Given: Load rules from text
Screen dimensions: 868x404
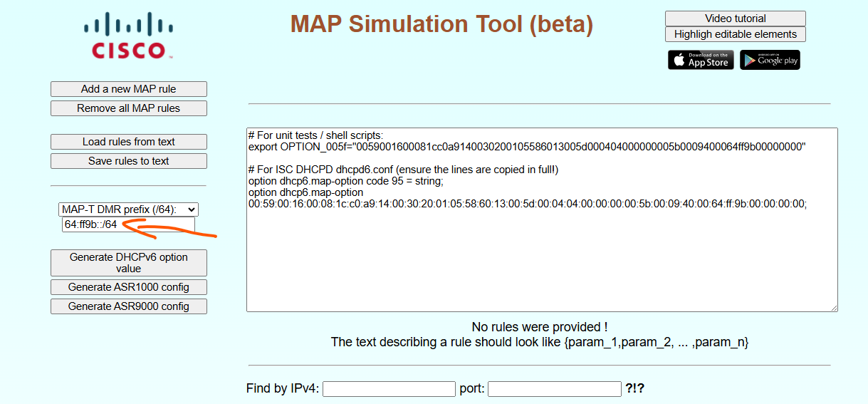Looking at the screenshot, I should (128, 142).
